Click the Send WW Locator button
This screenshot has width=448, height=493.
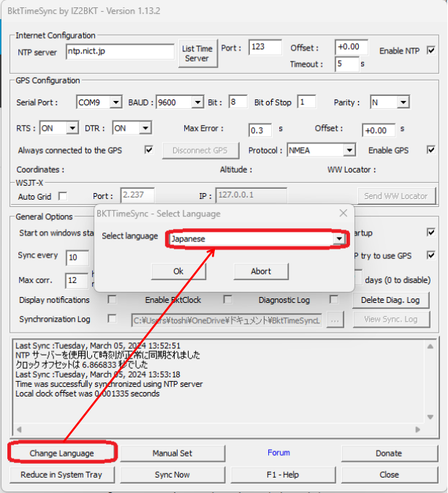coord(397,196)
